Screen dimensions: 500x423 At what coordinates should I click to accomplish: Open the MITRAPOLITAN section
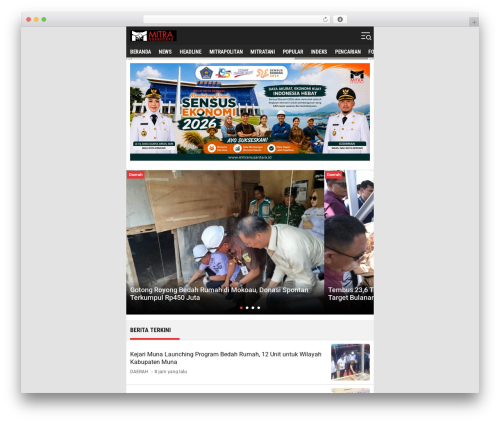226,52
